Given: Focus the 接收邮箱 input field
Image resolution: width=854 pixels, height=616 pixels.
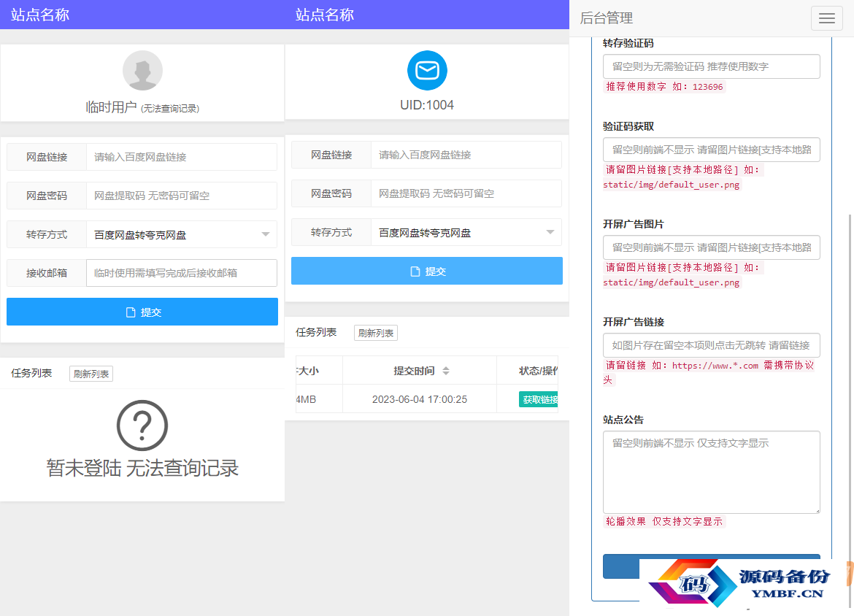Looking at the screenshot, I should click(x=182, y=273).
